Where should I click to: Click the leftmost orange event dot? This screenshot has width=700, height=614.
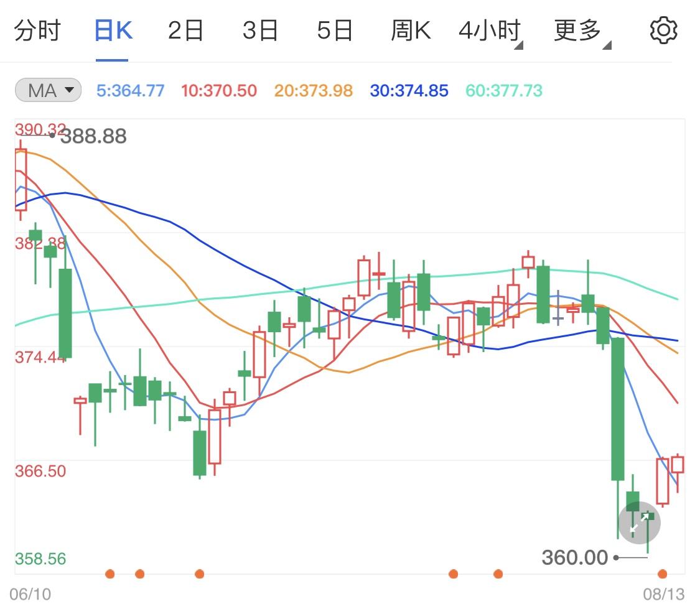click(110, 574)
